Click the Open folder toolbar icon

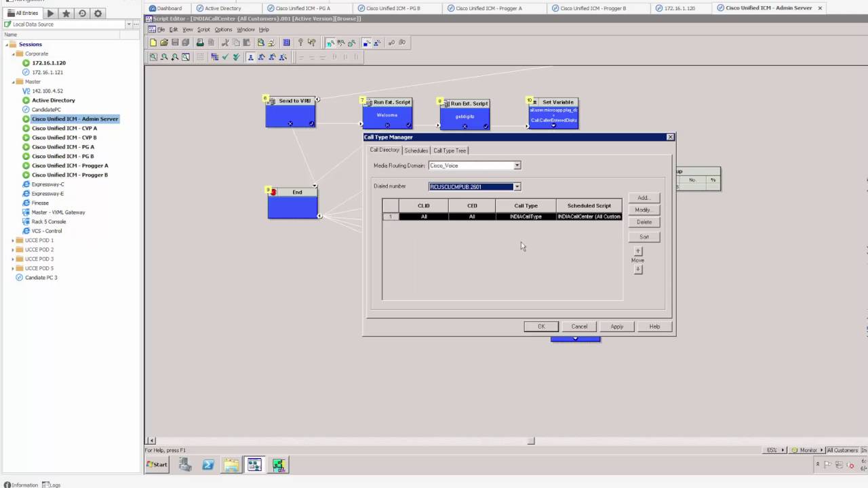164,43
